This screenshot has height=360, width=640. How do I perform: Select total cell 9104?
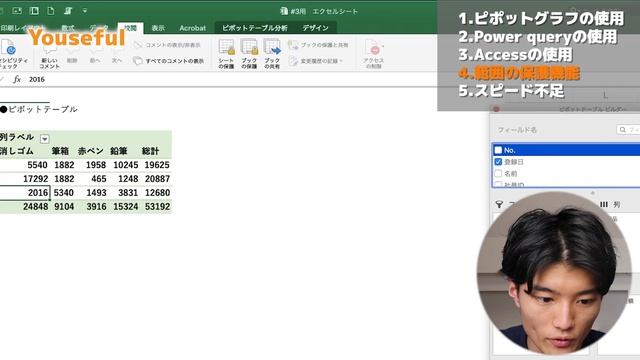tap(63, 207)
